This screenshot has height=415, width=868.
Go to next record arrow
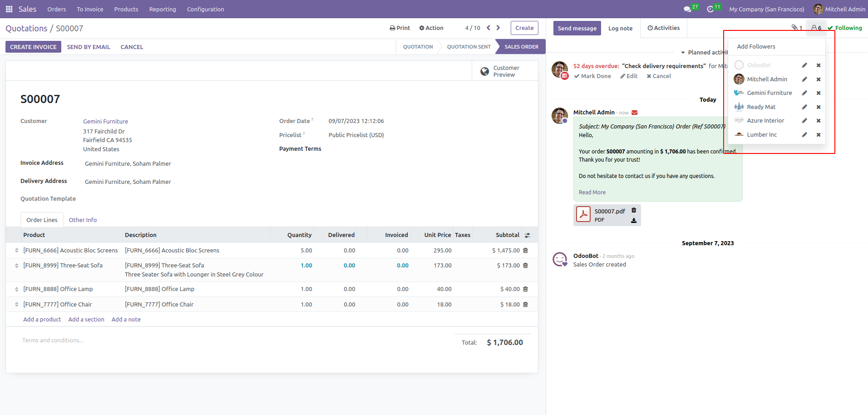point(498,28)
